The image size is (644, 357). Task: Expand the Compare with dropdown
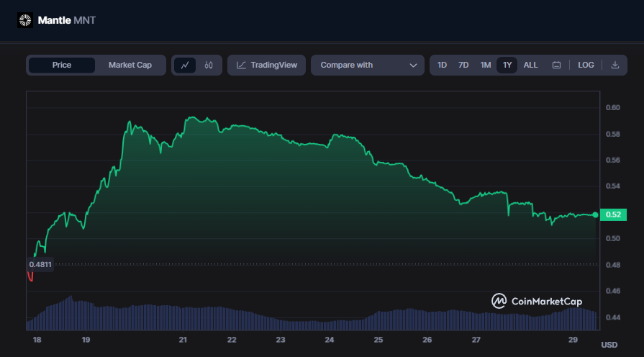[368, 65]
